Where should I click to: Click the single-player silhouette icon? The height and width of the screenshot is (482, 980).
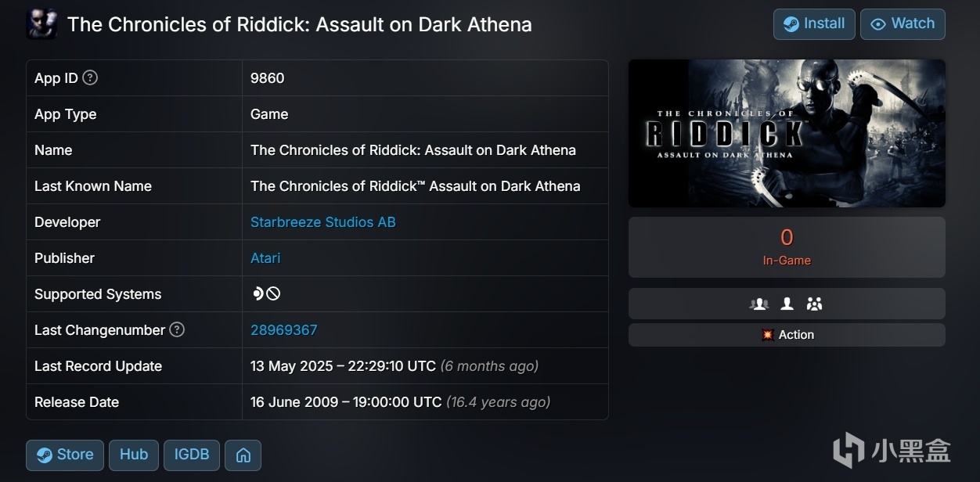point(787,304)
